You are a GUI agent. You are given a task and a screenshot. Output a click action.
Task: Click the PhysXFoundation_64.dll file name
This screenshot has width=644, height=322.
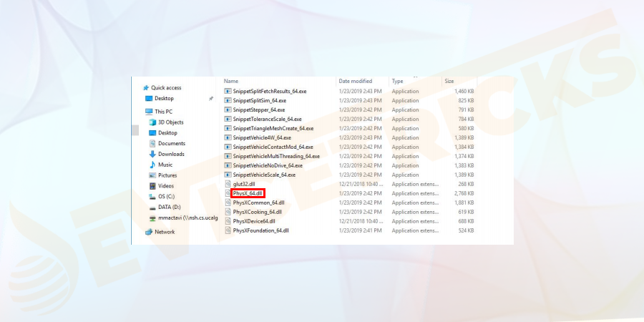click(x=260, y=230)
